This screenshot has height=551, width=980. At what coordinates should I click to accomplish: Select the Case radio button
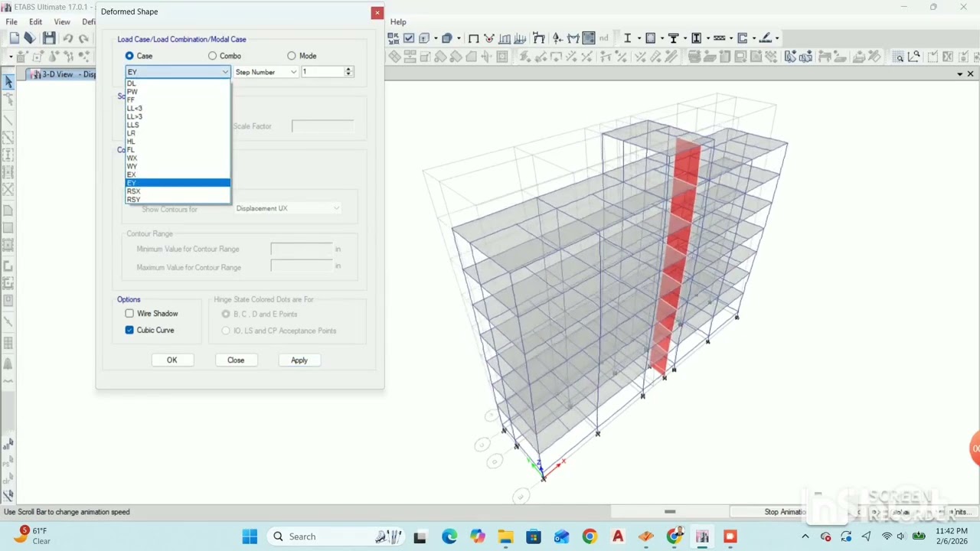pos(129,56)
